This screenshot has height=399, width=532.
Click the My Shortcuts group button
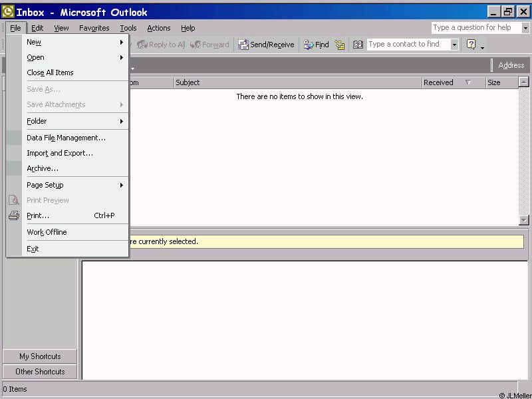(40, 356)
